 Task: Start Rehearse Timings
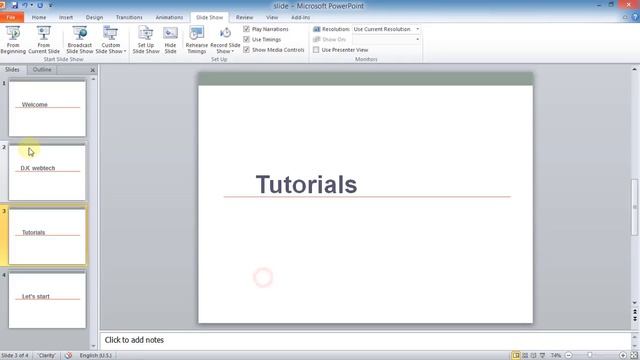point(196,40)
